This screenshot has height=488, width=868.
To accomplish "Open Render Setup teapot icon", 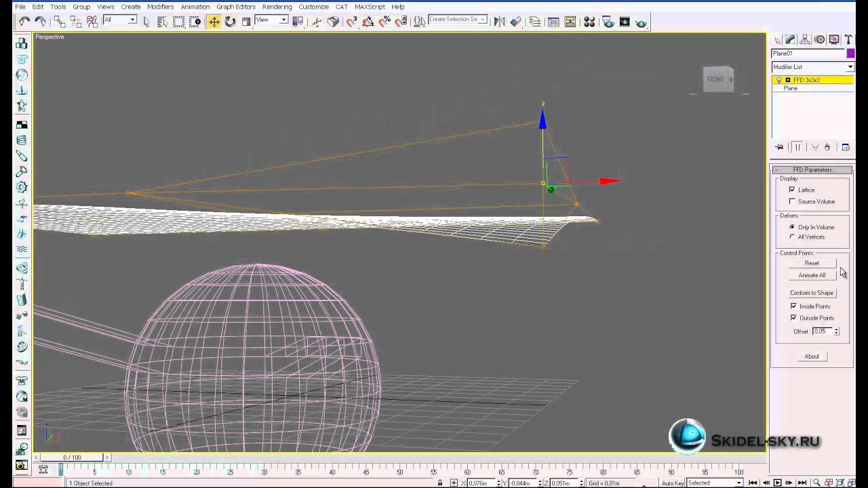I will (608, 22).
